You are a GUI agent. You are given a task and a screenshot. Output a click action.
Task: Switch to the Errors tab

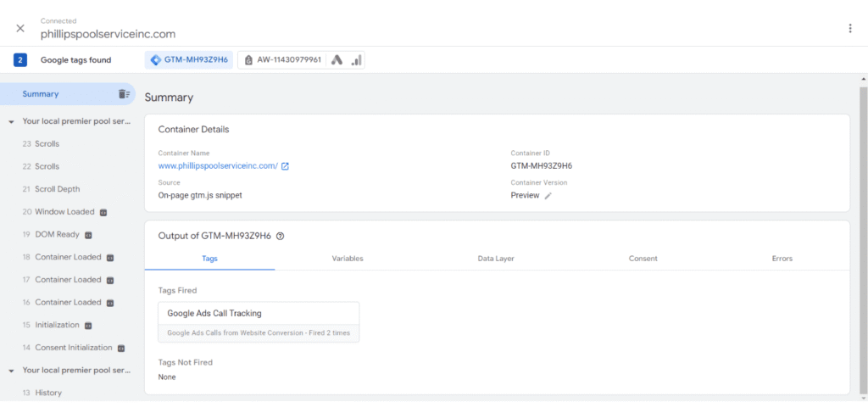pyautogui.click(x=782, y=259)
